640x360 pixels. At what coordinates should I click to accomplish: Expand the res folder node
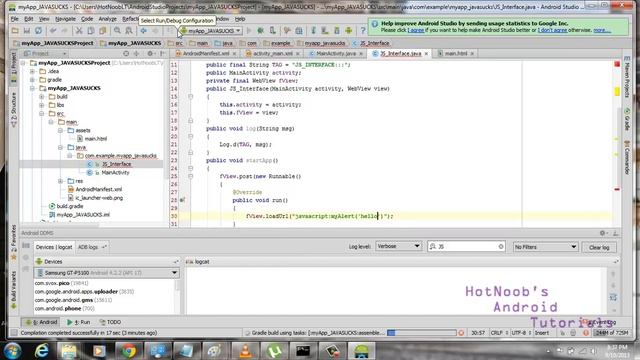click(60, 181)
